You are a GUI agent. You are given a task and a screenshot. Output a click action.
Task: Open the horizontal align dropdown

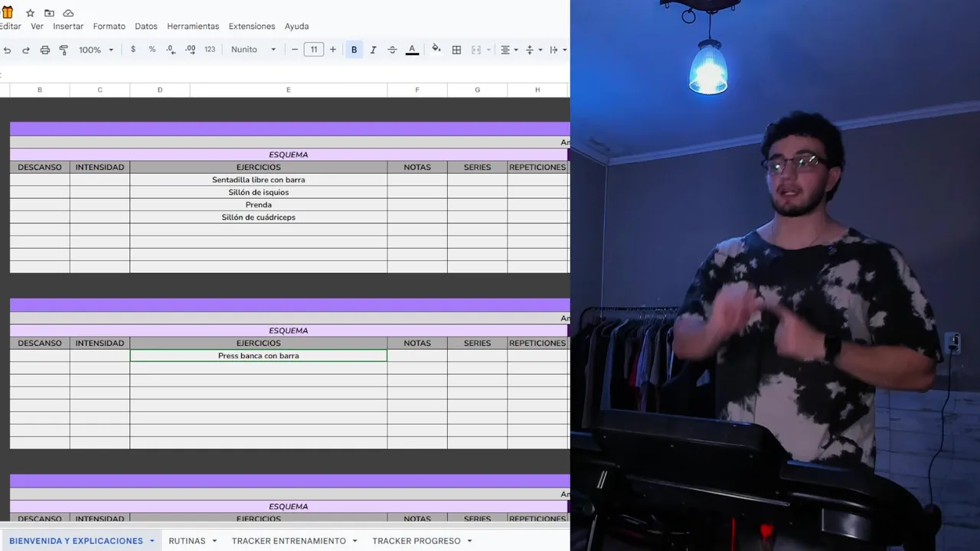click(509, 50)
